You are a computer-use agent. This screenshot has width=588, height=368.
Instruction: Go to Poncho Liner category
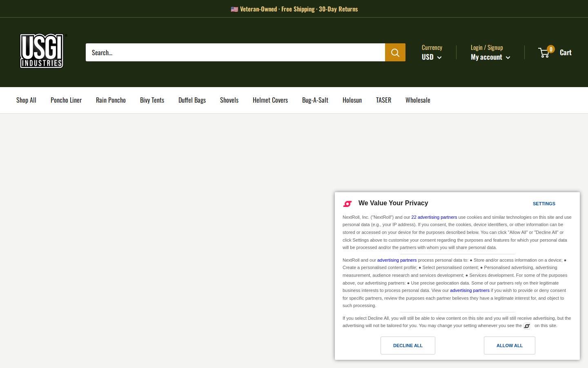66,100
